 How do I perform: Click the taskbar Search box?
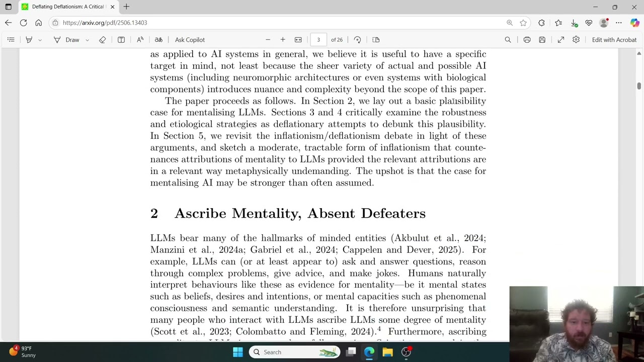point(294,352)
